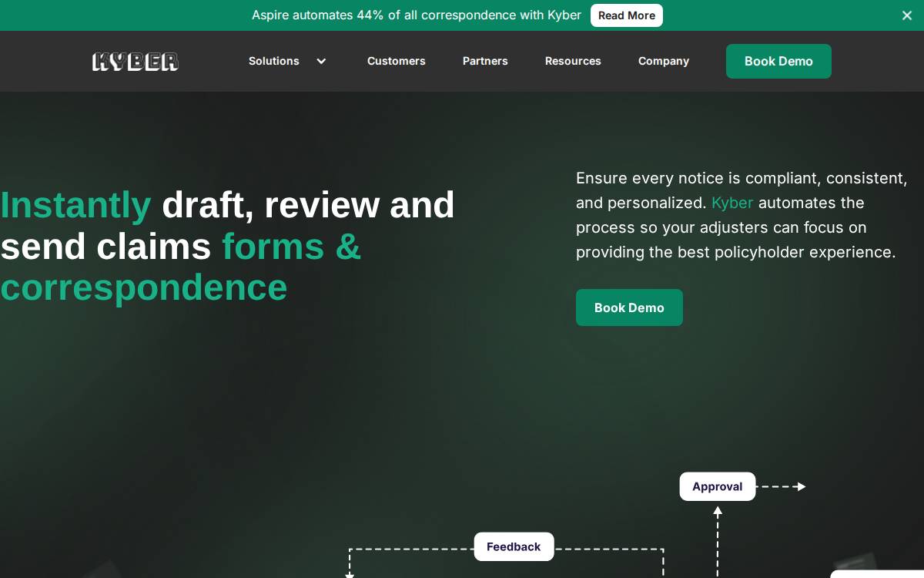Click Book Demo below hero paragraph

629,307
